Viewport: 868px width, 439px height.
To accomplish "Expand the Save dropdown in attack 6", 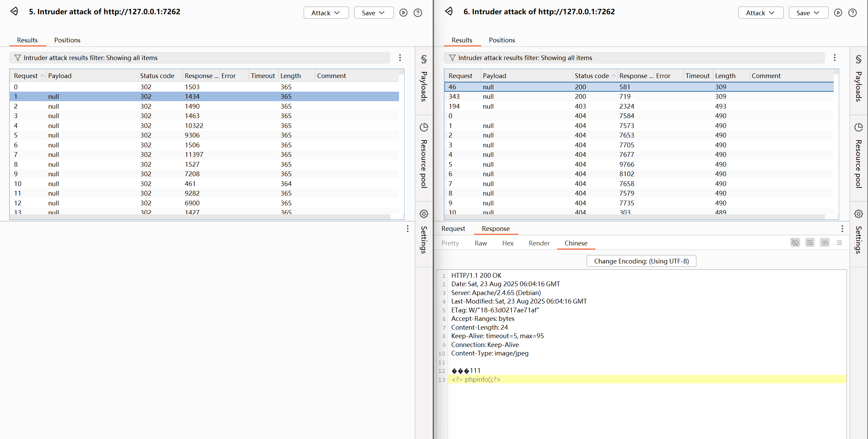I will click(x=808, y=13).
